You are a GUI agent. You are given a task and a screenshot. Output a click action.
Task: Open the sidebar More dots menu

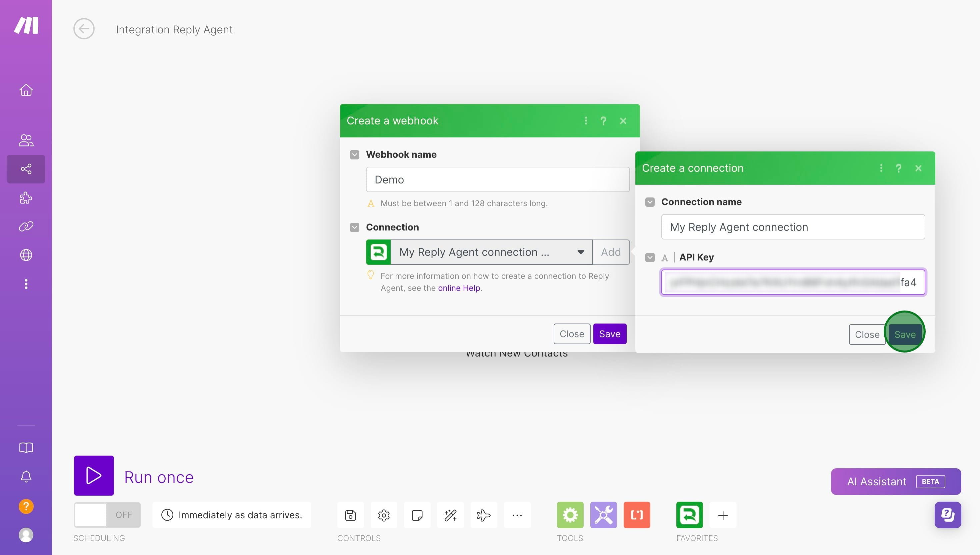click(x=26, y=284)
